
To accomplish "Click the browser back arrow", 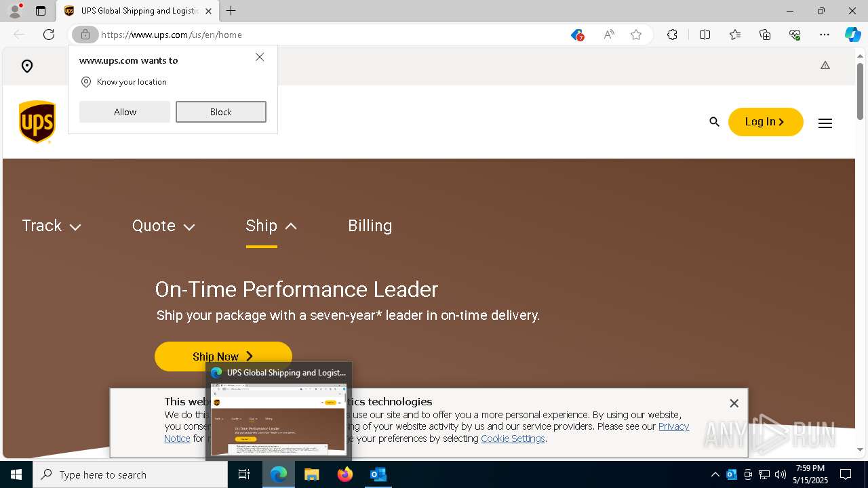I will click(19, 35).
